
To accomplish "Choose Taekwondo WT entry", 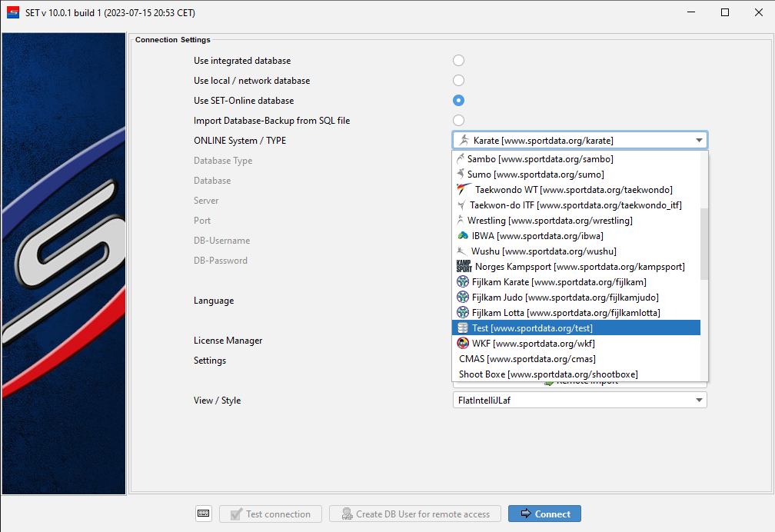I will pyautogui.click(x=577, y=189).
